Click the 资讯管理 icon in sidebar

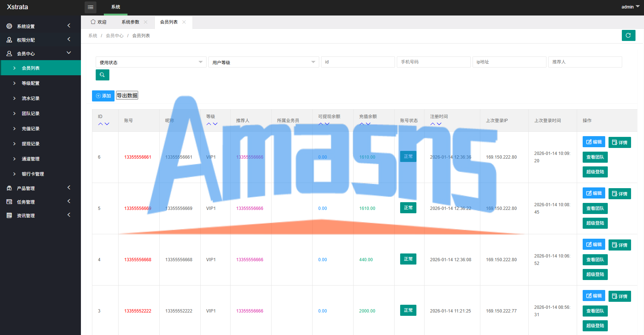coord(9,215)
